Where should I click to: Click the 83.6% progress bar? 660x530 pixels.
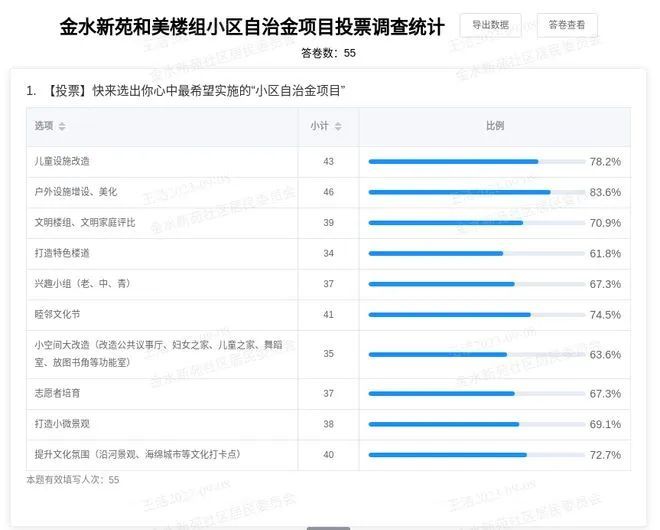476,192
